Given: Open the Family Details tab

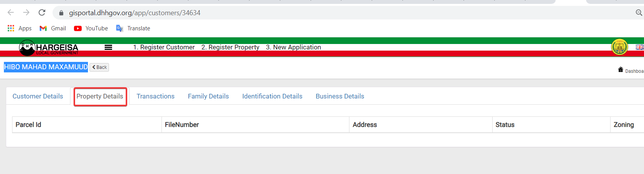Looking at the screenshot, I should coord(208,96).
